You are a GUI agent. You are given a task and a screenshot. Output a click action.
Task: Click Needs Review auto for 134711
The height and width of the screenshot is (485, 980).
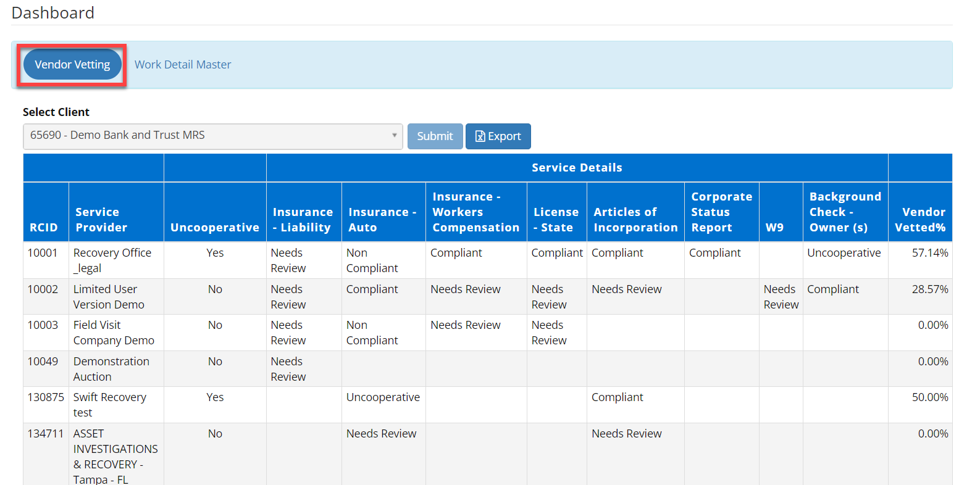click(x=383, y=454)
